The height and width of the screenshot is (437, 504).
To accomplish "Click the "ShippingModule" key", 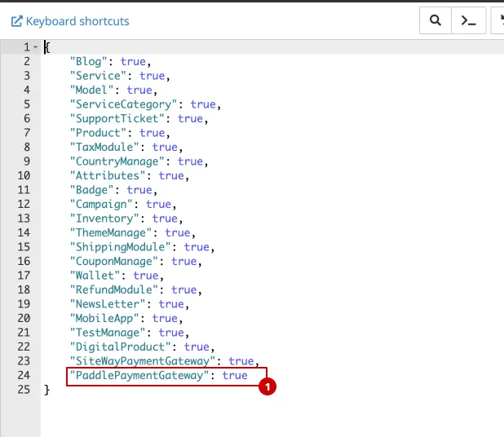I will (121, 247).
